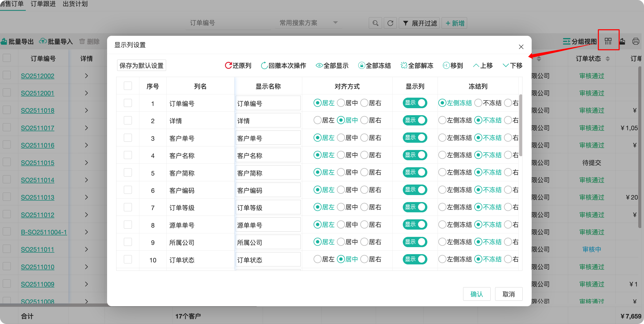Open column settings grid icon

[608, 41]
